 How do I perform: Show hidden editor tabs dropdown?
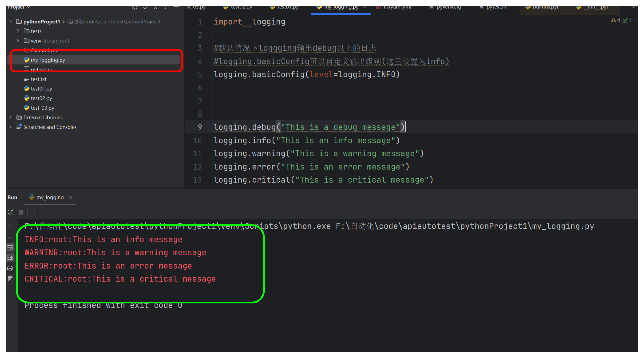pos(633,7)
